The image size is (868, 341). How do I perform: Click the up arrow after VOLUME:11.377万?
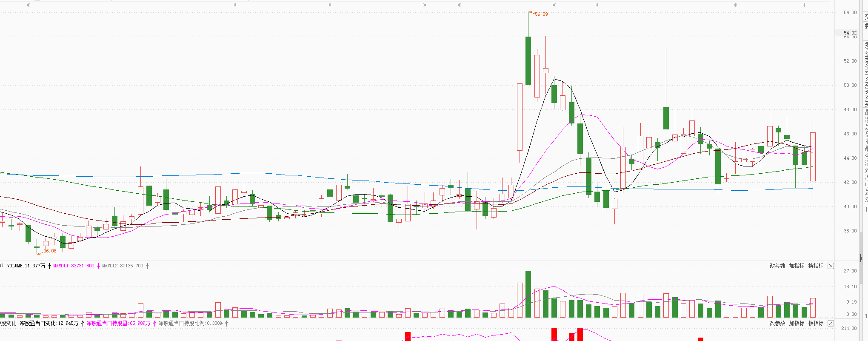click(x=49, y=266)
